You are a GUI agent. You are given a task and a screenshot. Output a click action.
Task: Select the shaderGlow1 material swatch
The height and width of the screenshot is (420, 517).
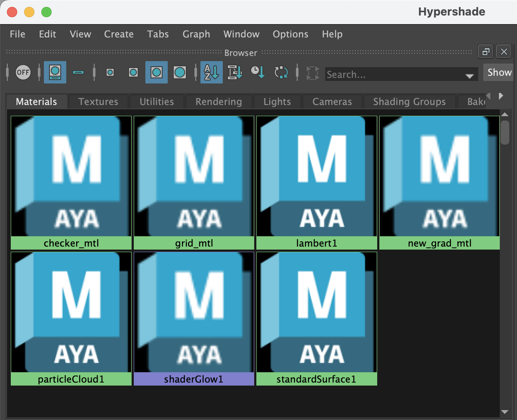click(x=194, y=312)
